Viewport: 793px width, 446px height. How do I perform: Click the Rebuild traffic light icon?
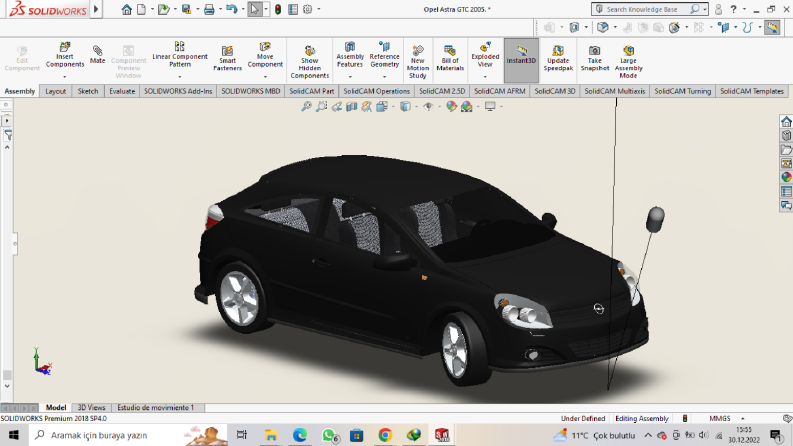point(278,9)
